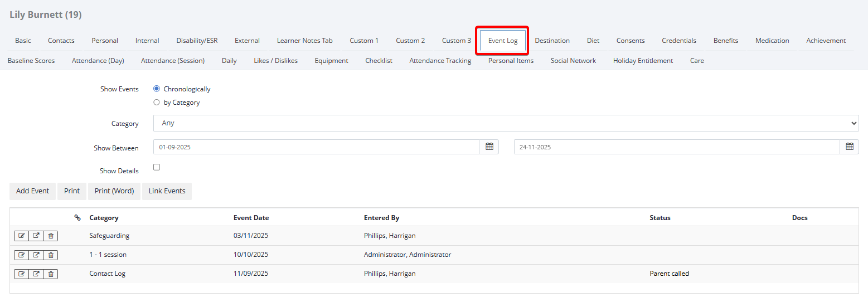This screenshot has width=868, height=307.
Task: Edit the 1 - 1 session event
Action: [21, 255]
